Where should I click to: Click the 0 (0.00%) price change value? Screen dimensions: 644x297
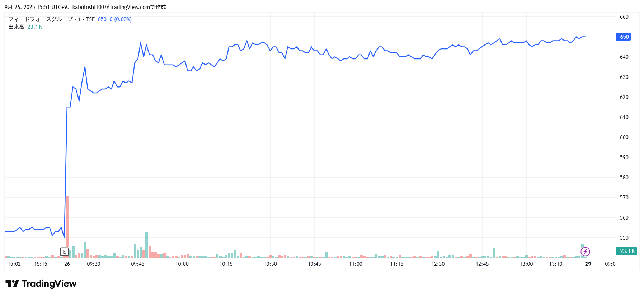click(121, 19)
